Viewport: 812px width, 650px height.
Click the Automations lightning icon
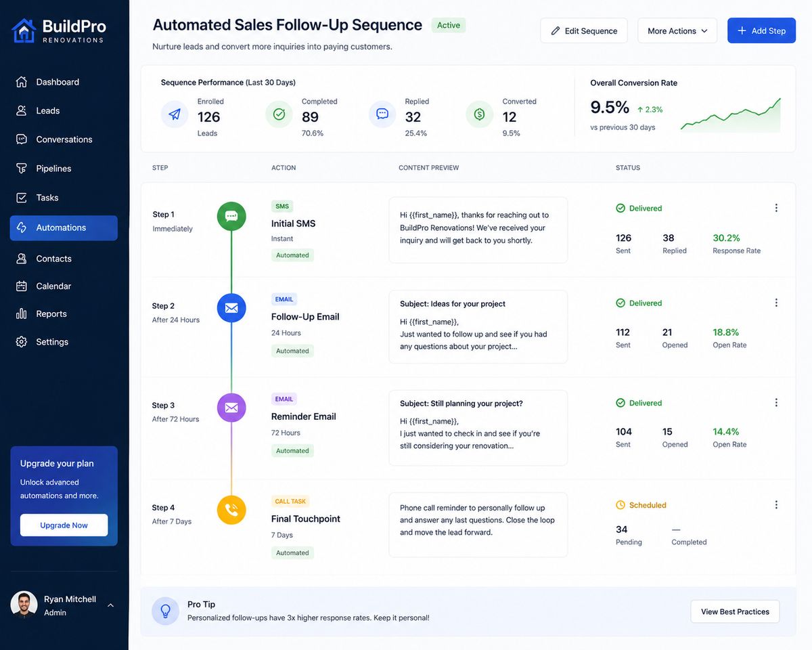22,227
